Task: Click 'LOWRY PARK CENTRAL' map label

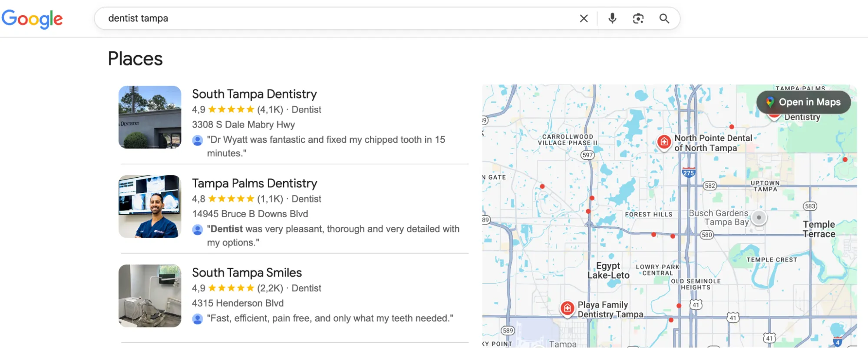Action: point(658,270)
